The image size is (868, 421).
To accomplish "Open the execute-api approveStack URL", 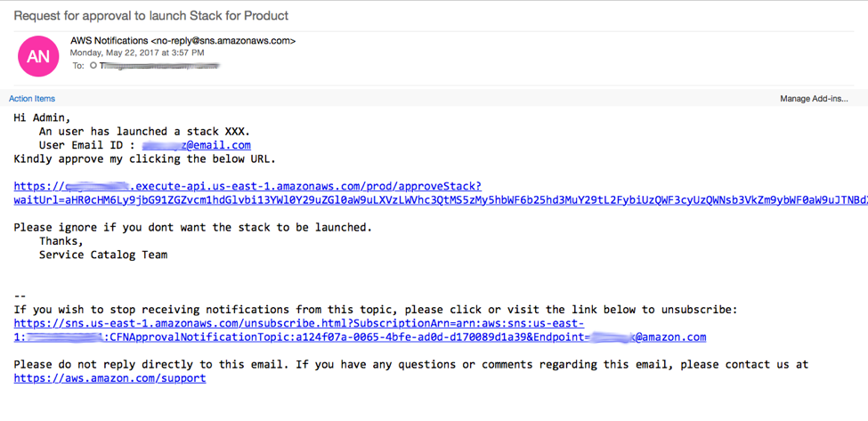I will point(247,186).
